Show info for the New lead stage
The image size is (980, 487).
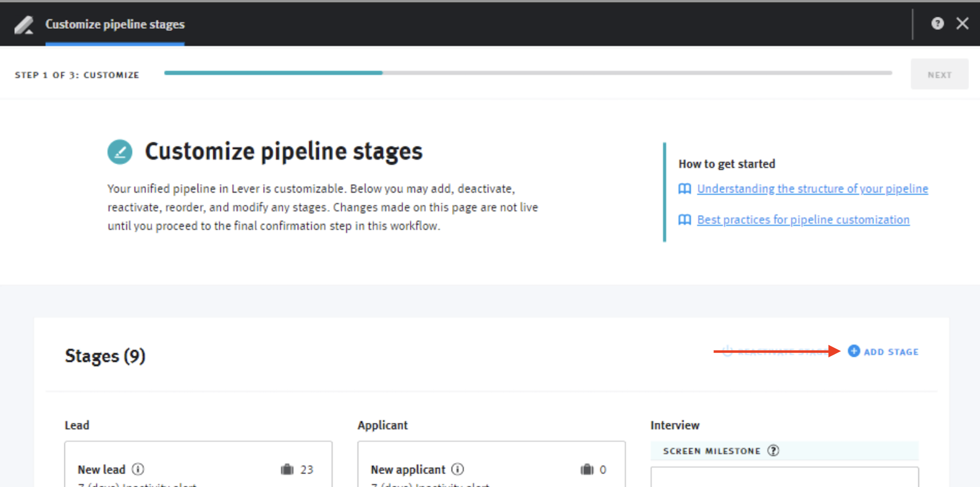coord(138,469)
